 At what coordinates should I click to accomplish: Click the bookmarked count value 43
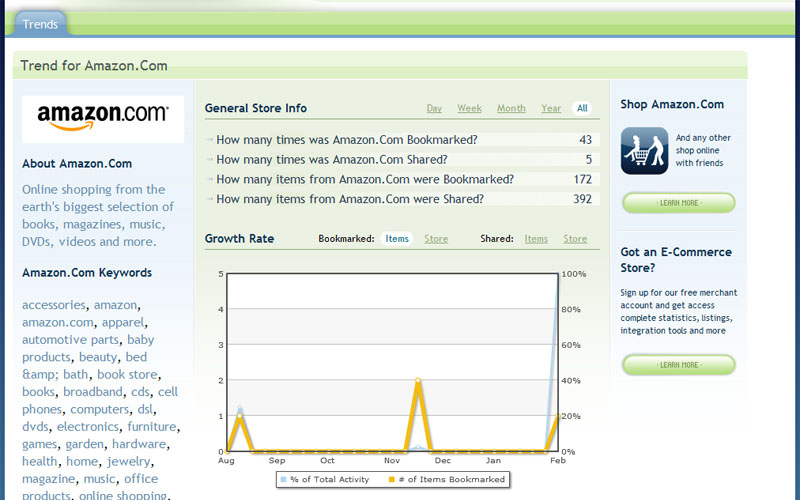pyautogui.click(x=585, y=140)
